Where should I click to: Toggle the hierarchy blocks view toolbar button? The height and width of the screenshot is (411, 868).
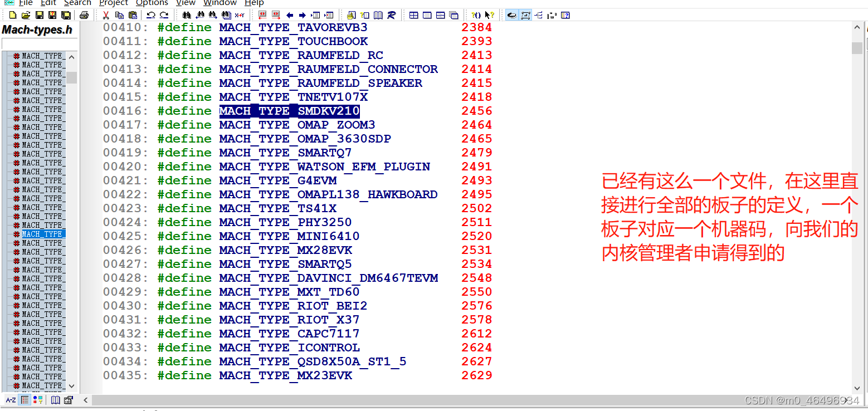pyautogui.click(x=552, y=15)
